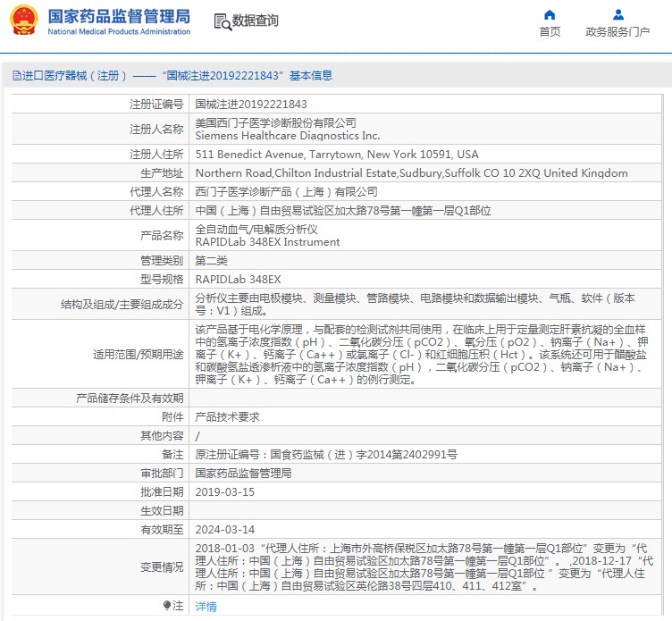Image resolution: width=672 pixels, height=621 pixels.
Task: Click the 其他内容 row label
Action: pyautogui.click(x=162, y=436)
